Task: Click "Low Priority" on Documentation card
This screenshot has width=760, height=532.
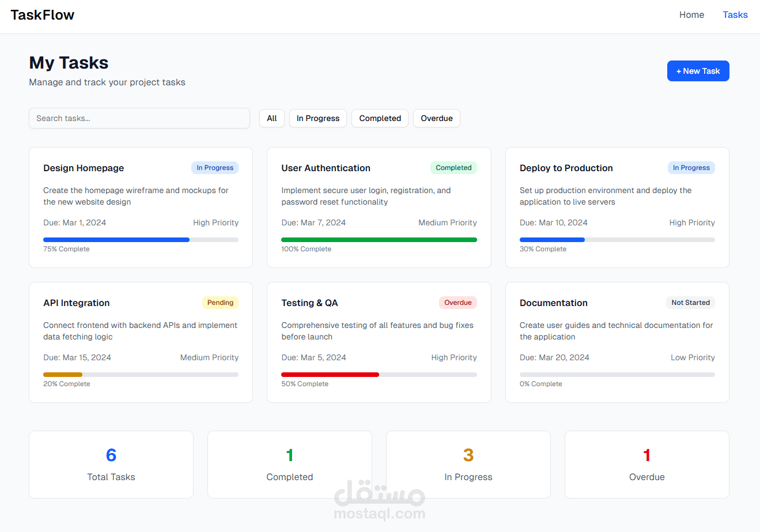Action: coord(693,357)
